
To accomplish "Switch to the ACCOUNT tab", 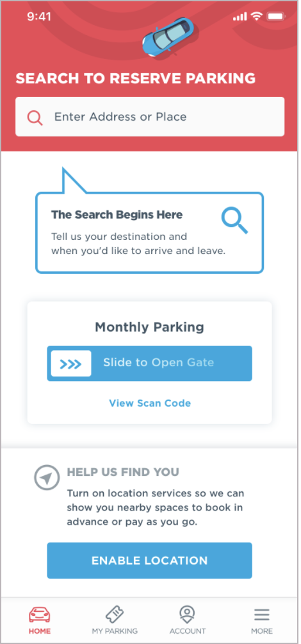I will 188,631.
